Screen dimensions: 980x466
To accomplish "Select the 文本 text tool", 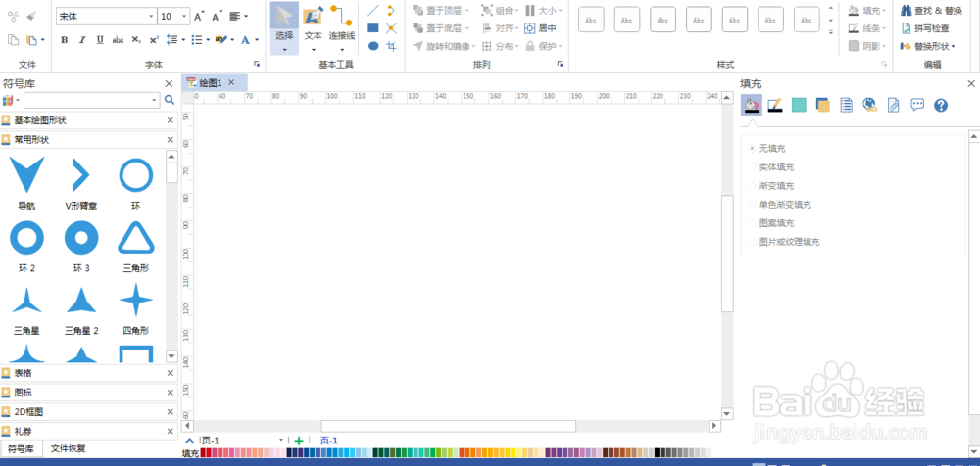I will pos(314,28).
